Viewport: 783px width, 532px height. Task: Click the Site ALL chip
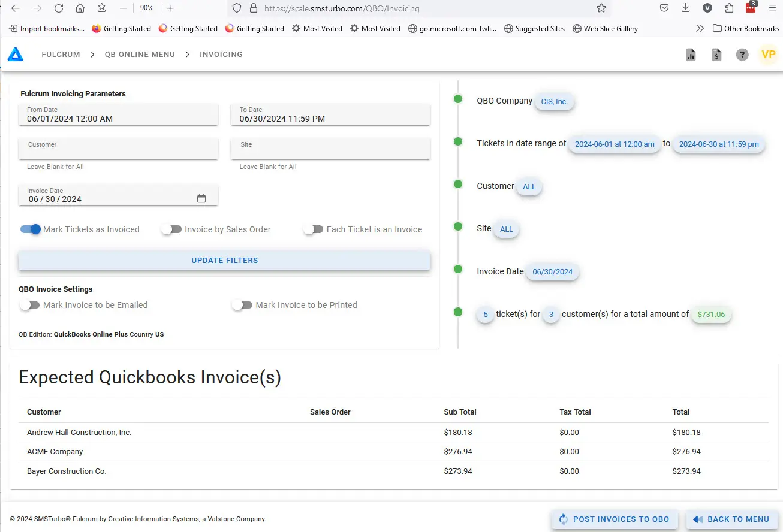tap(507, 229)
